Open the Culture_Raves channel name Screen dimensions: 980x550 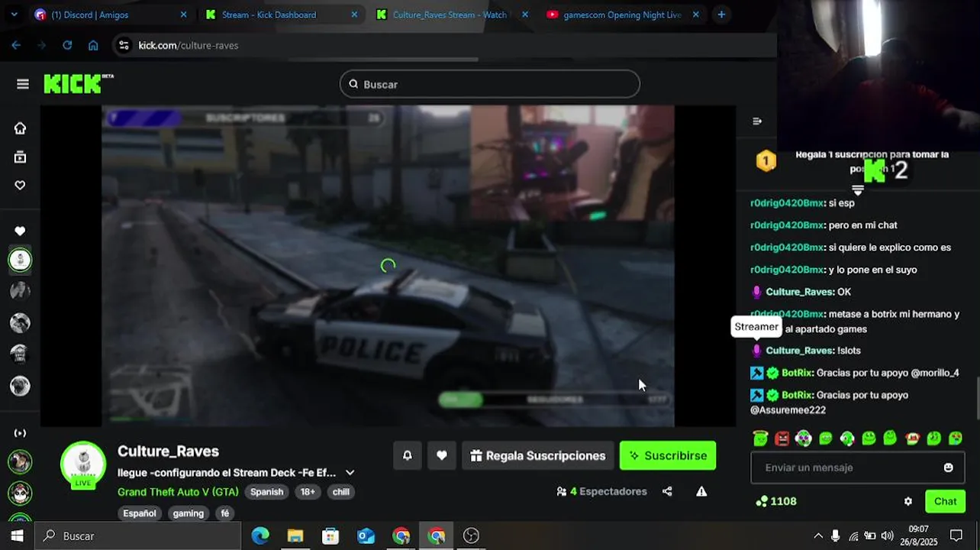point(168,451)
